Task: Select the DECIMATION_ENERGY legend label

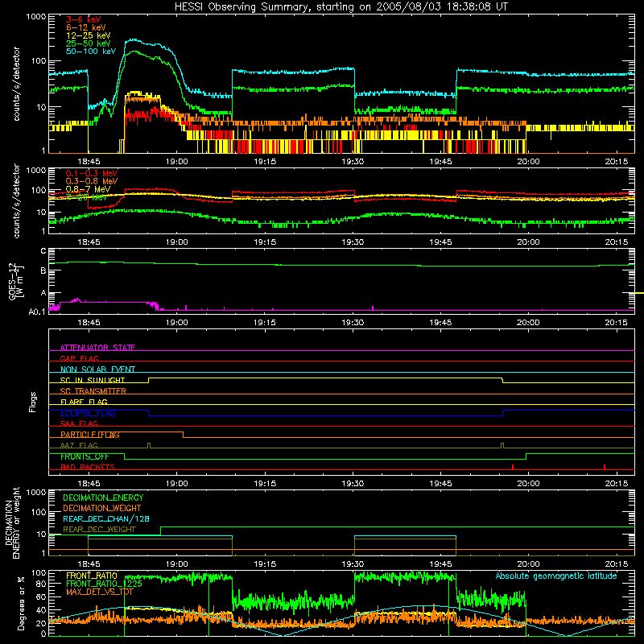Action: [x=103, y=497]
